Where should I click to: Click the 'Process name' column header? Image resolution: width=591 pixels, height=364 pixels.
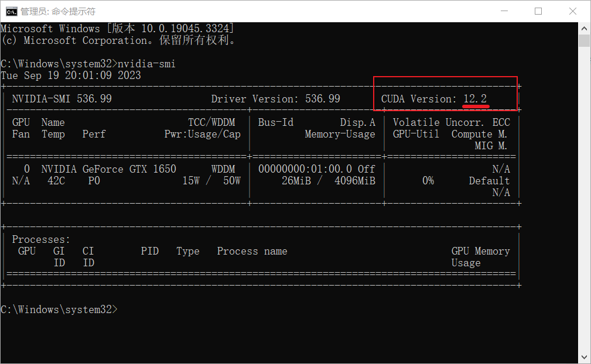coord(252,251)
